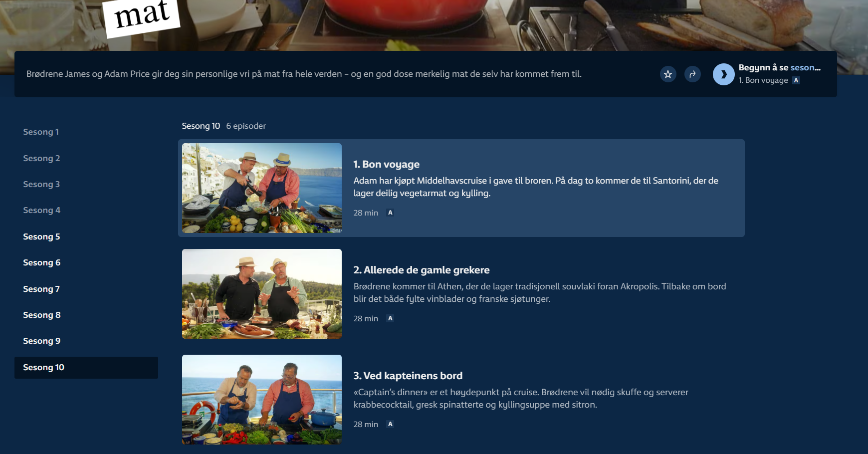Image resolution: width=868 pixels, height=454 pixels.
Task: Start playback with round play button
Action: [x=724, y=74]
